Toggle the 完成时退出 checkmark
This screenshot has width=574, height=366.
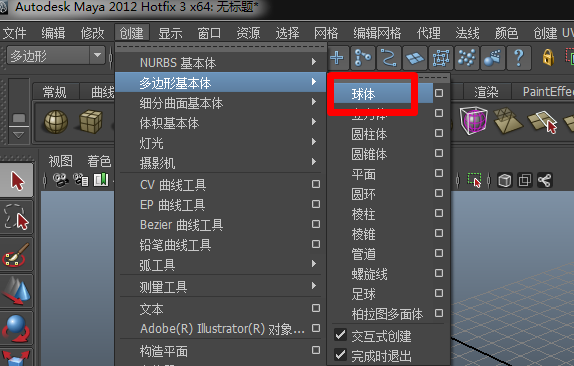click(x=340, y=354)
